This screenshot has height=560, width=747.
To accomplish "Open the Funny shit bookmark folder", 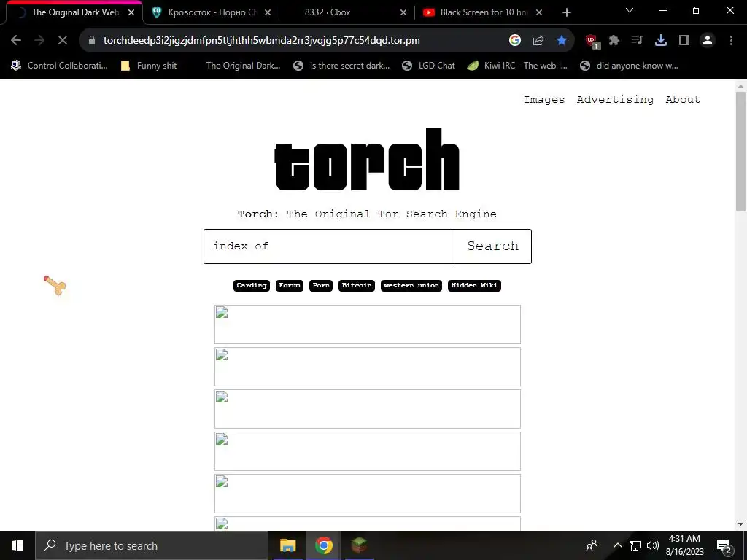I will [149, 66].
